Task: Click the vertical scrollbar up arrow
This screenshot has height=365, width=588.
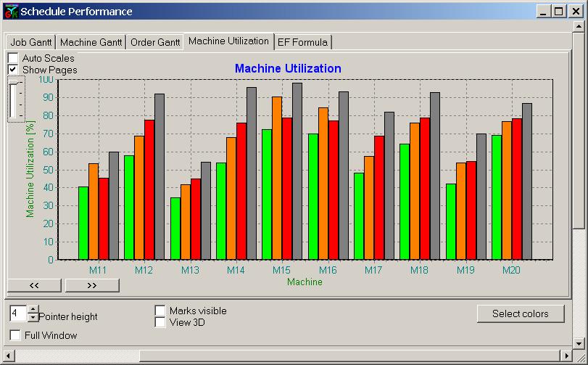Action: tap(579, 27)
